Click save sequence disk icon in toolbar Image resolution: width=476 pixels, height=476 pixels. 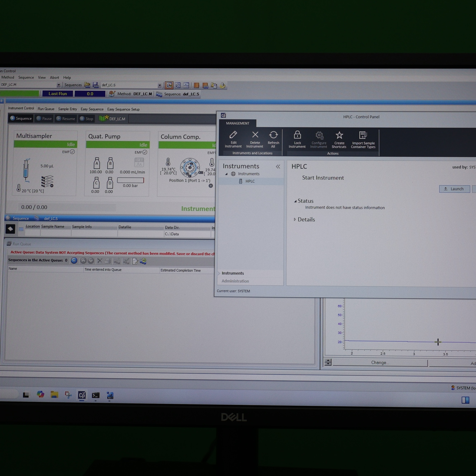(x=96, y=85)
